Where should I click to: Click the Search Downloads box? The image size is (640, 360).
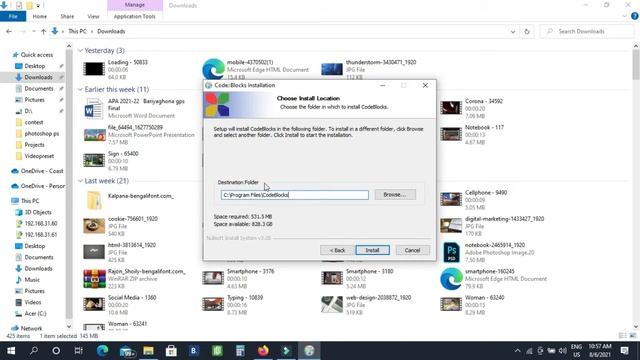coord(587,31)
